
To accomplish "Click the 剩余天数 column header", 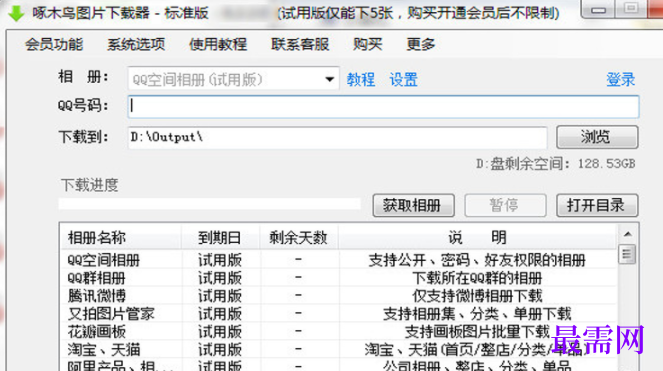I will 299,237.
